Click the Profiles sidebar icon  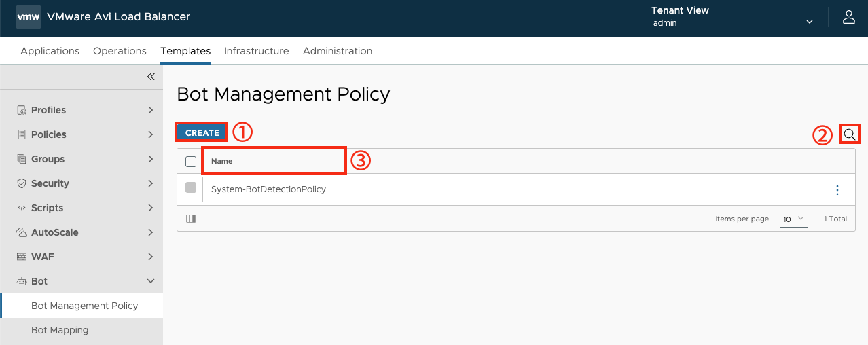(x=21, y=110)
